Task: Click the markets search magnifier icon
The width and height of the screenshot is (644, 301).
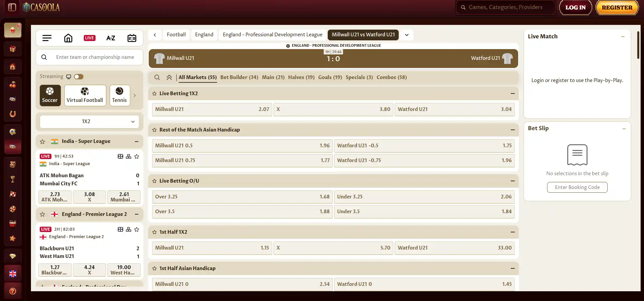Action: click(157, 77)
